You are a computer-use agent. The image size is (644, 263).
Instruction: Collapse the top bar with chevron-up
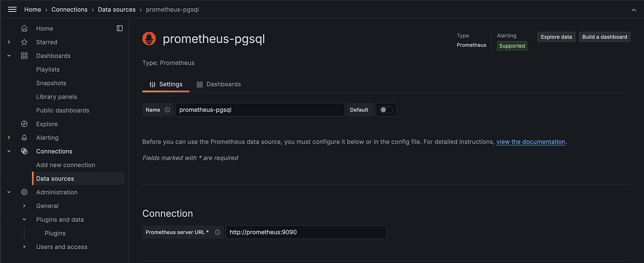[x=634, y=10]
